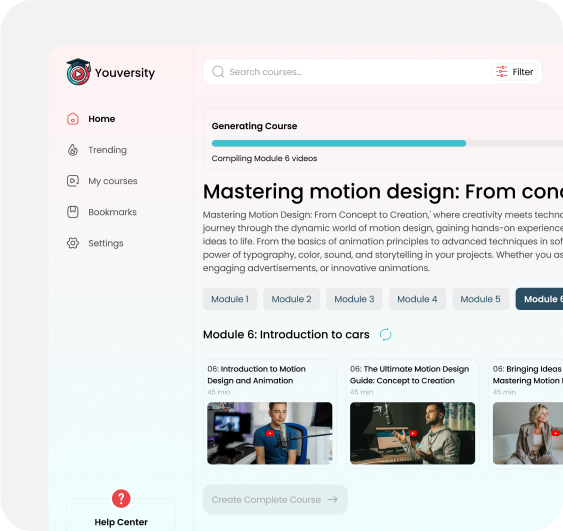Click the Youversity logo icon
Viewport: 563px width, 531px height.
[x=78, y=72]
